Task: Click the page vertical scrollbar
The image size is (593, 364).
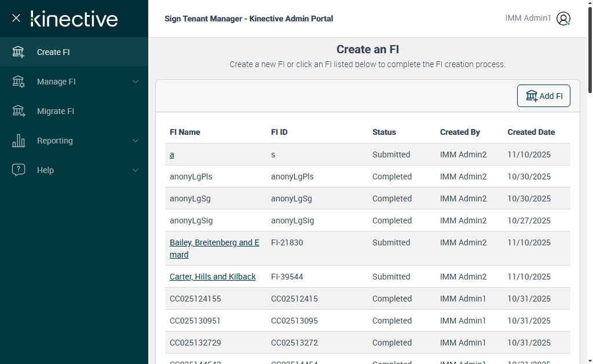Action: [x=590, y=174]
